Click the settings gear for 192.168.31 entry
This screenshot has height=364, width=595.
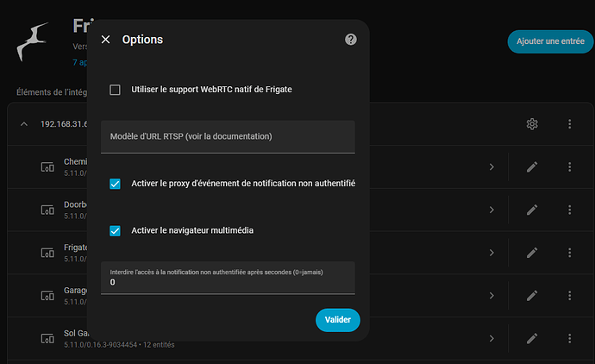point(532,124)
